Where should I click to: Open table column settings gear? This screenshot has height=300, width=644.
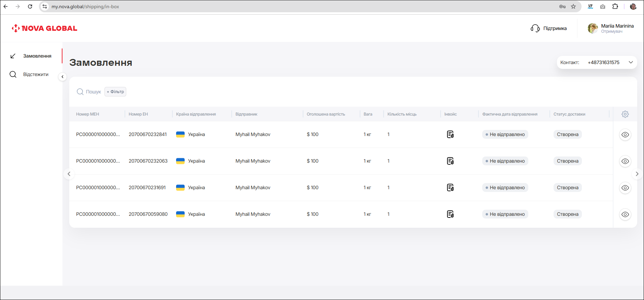625,114
